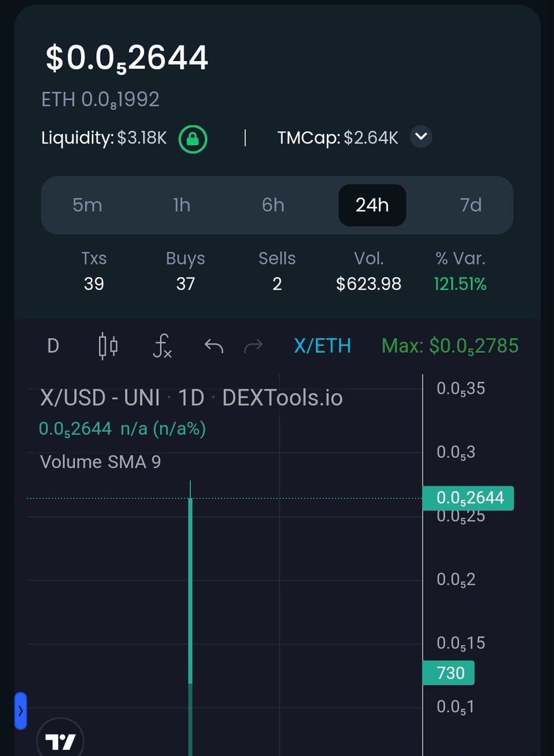Toggle the X/ETH pair view
The image size is (554, 756).
pyautogui.click(x=322, y=346)
